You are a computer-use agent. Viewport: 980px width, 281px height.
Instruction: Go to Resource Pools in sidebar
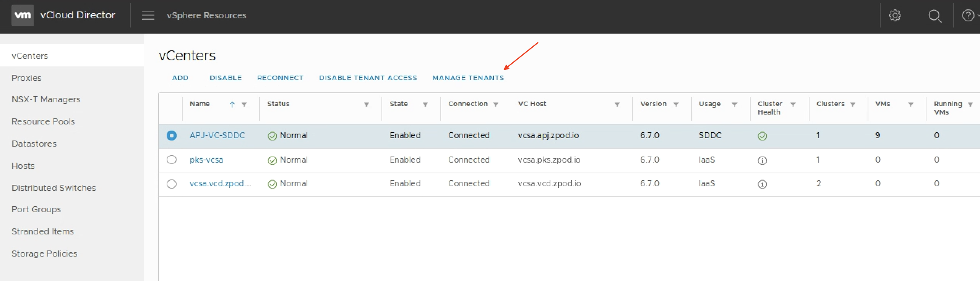[43, 121]
